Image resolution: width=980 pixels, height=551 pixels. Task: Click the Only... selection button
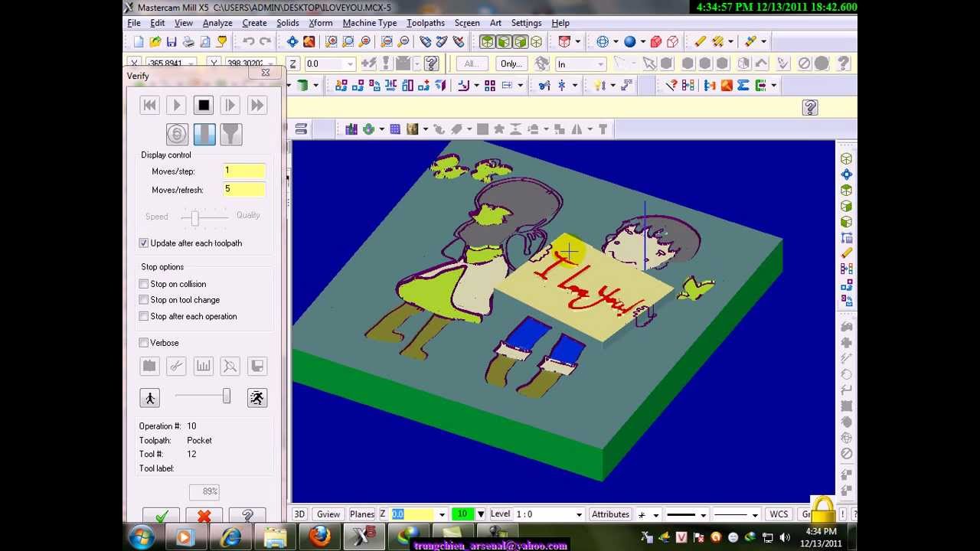click(511, 64)
